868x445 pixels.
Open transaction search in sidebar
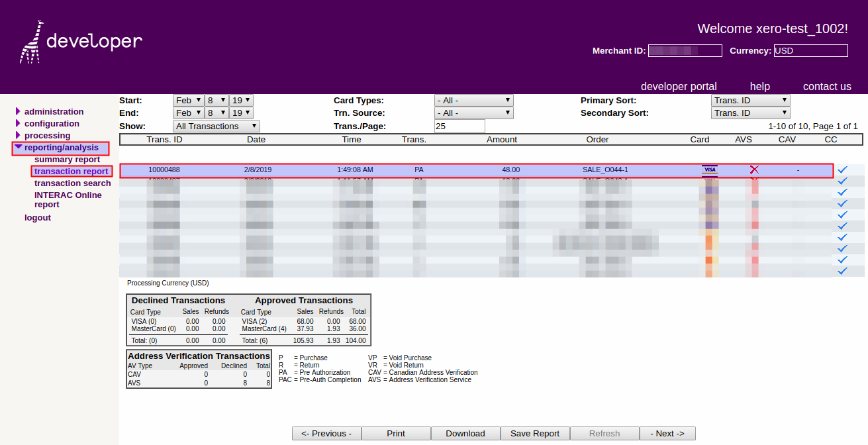click(72, 183)
